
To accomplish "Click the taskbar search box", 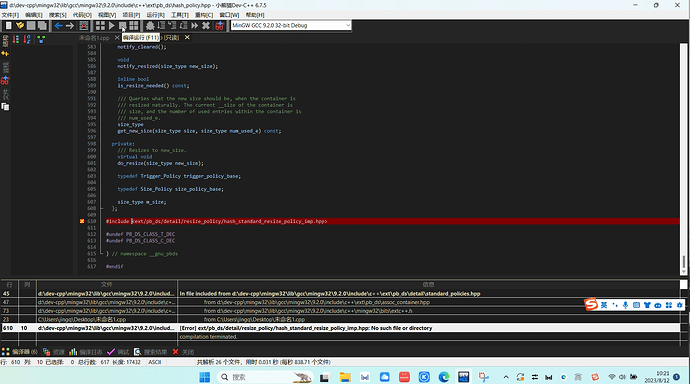I will 264,377.
